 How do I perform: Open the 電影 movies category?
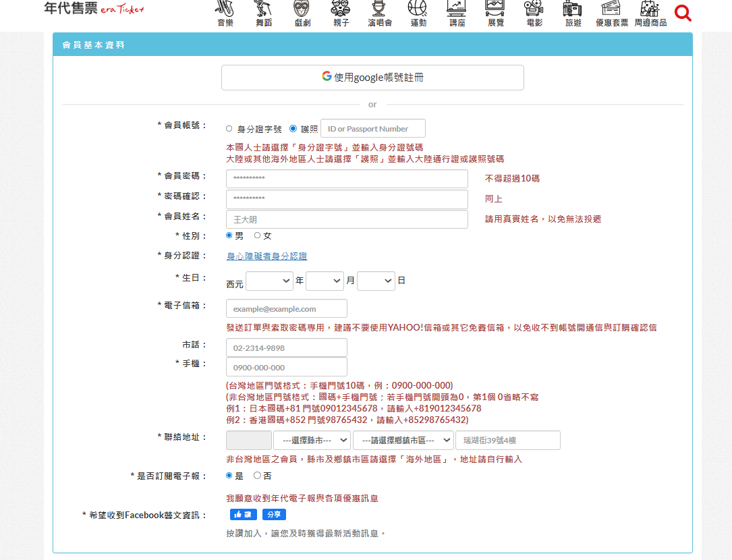pyautogui.click(x=533, y=12)
